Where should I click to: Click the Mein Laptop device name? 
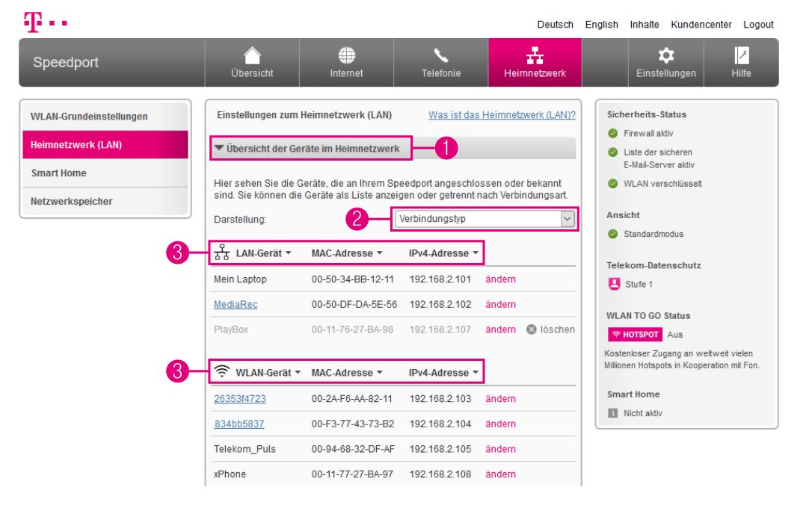(240, 279)
